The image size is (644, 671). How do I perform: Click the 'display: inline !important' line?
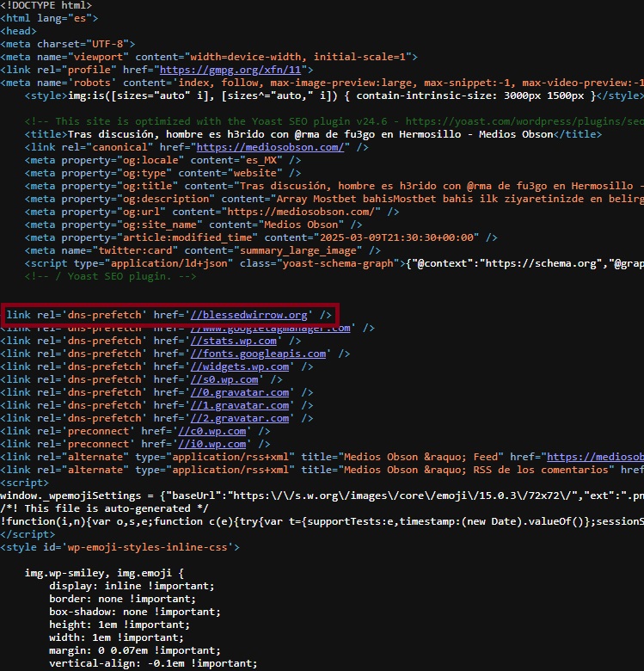132,586
